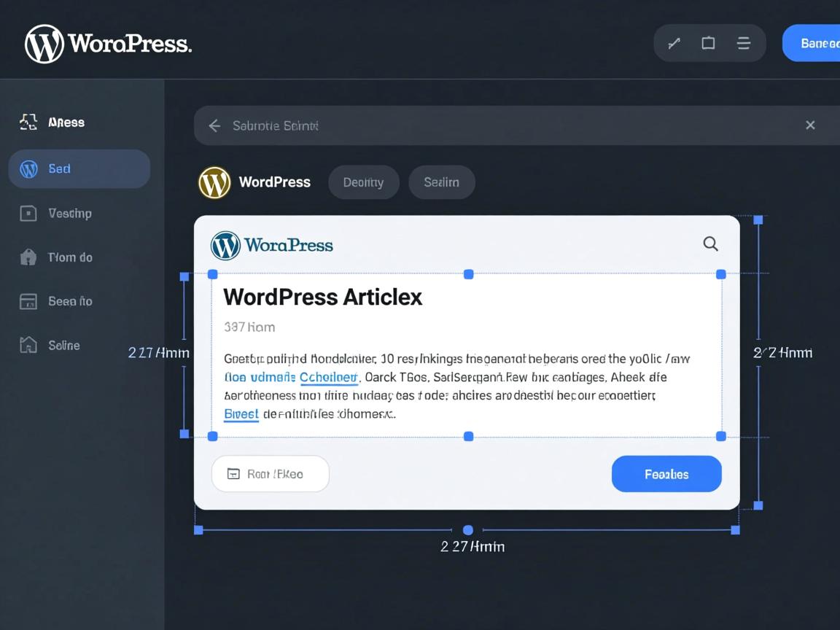Screen dimensions: 840x630
Task: Open the "Ccholnew" link in the article text
Action: [x=329, y=377]
